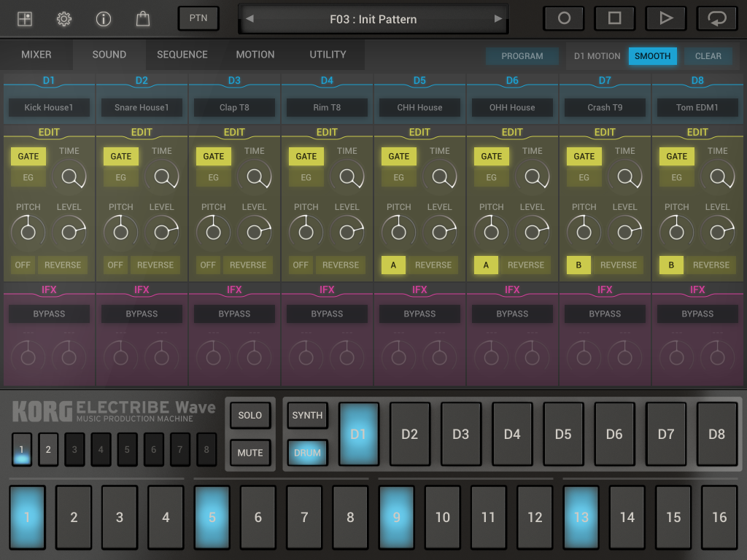Tap step pad 7 in sequencer

(x=304, y=517)
